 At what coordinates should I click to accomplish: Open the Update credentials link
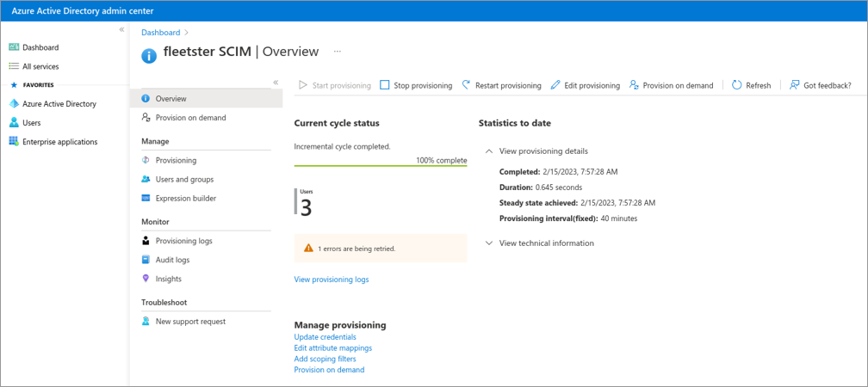pyautogui.click(x=325, y=337)
